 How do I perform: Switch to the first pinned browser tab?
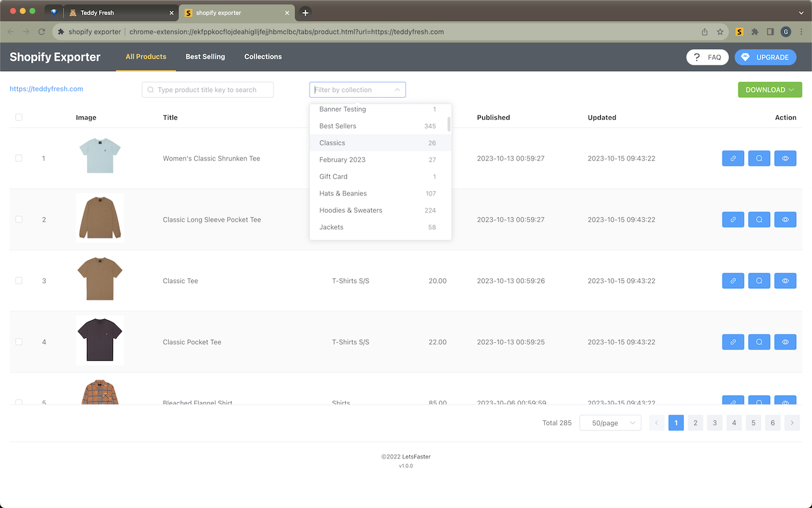point(53,13)
